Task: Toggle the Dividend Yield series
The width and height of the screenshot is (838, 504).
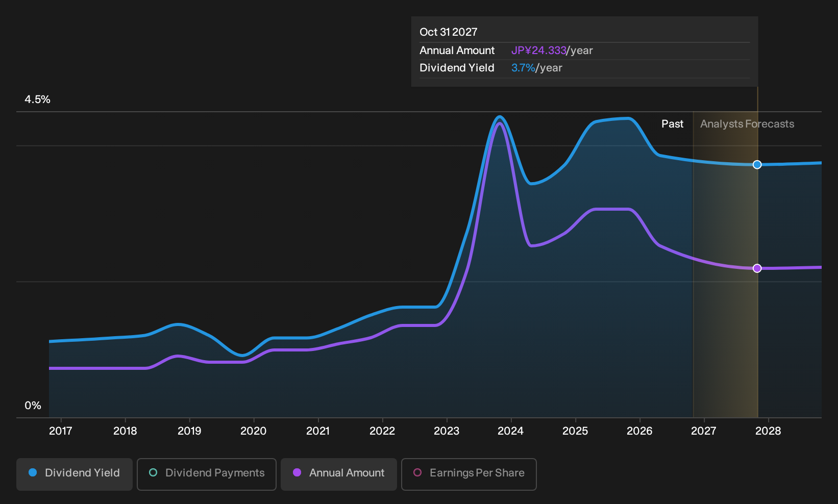Action: (75, 474)
